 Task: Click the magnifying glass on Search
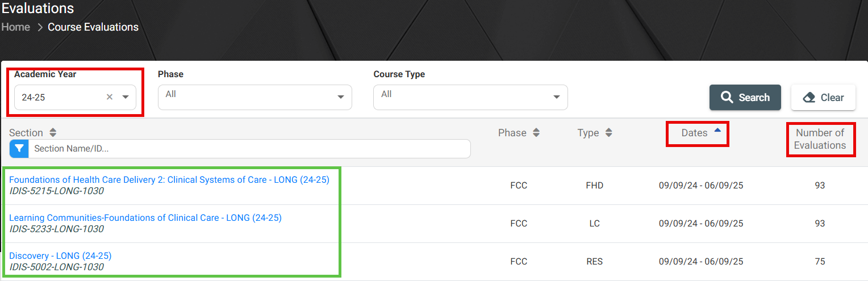tap(727, 98)
